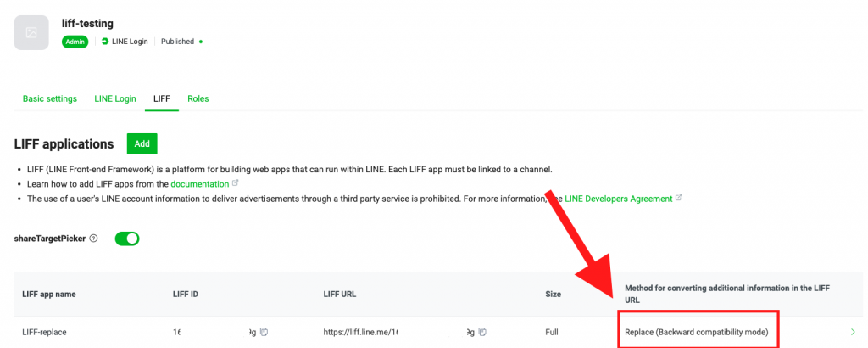This screenshot has height=348, width=868.
Task: Click the shareTargetPicker help icon
Action: coord(93,239)
